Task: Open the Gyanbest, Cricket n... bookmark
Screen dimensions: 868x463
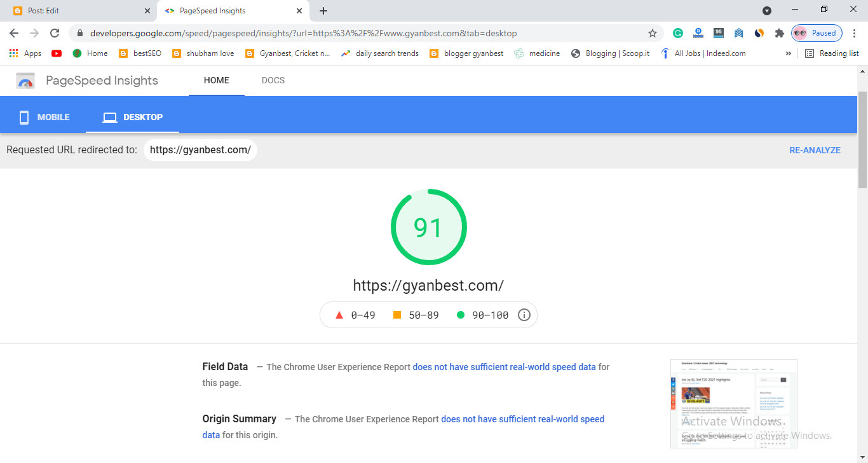Action: click(x=287, y=53)
